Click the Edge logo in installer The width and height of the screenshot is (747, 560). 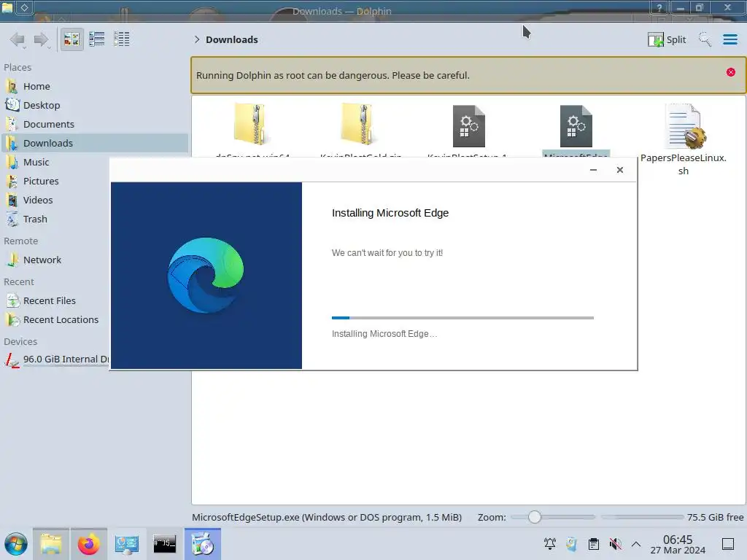(206, 275)
